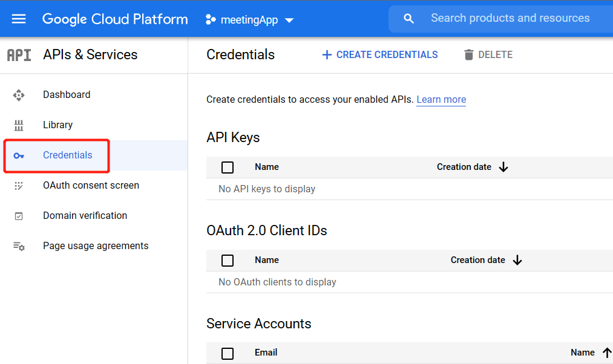Screen dimensions: 613x364
Task: Go to Domain verification page
Action: (x=85, y=216)
